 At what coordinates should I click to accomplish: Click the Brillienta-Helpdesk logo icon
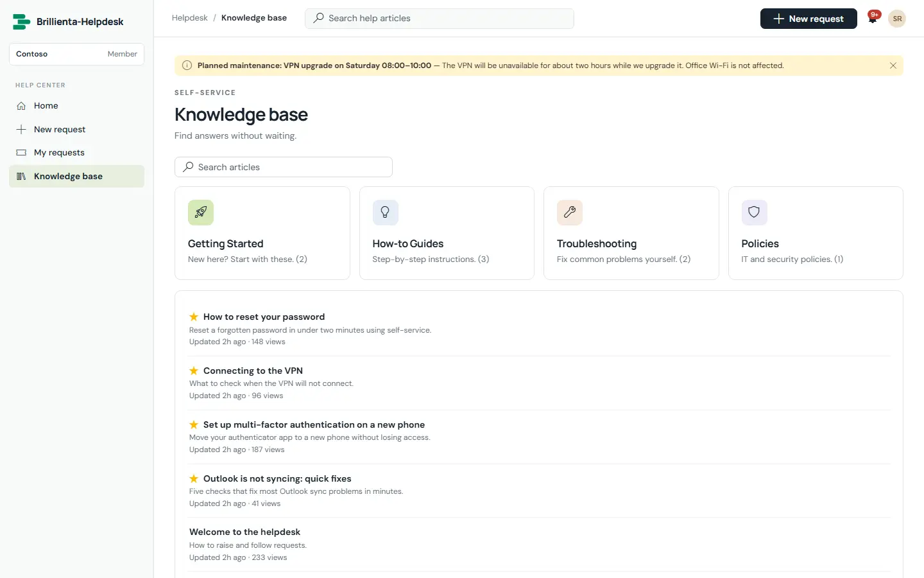click(x=22, y=22)
